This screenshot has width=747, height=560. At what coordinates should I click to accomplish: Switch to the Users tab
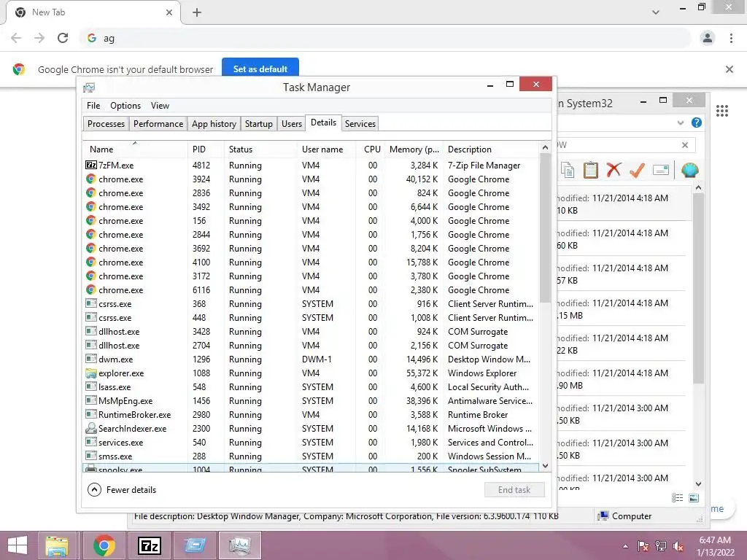[x=292, y=124]
